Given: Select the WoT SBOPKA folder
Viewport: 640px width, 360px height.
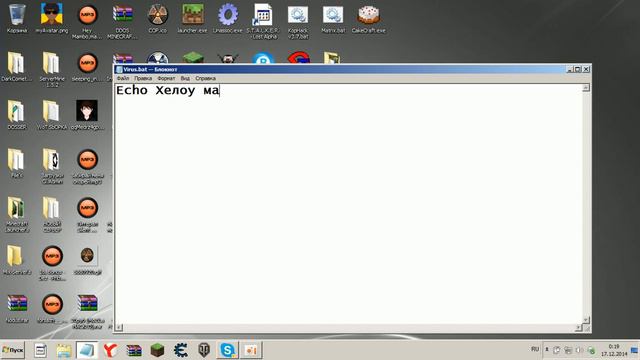Looking at the screenshot, I should click(x=52, y=115).
